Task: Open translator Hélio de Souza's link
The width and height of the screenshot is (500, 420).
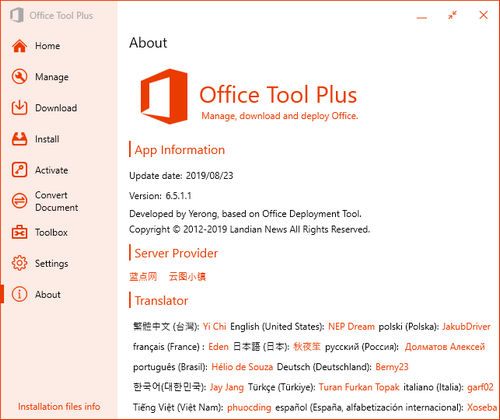Action: point(242,367)
